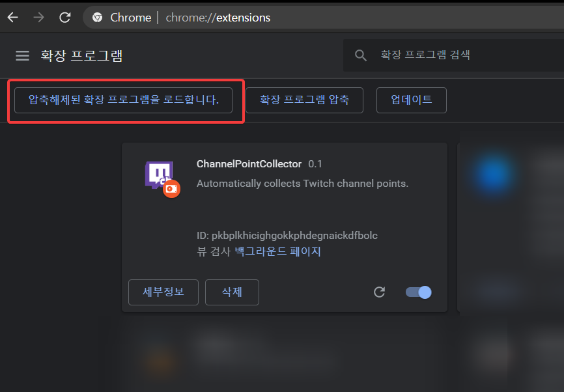Disable the ChannelPointCollector extension
This screenshot has height=392, width=564.
click(x=417, y=292)
